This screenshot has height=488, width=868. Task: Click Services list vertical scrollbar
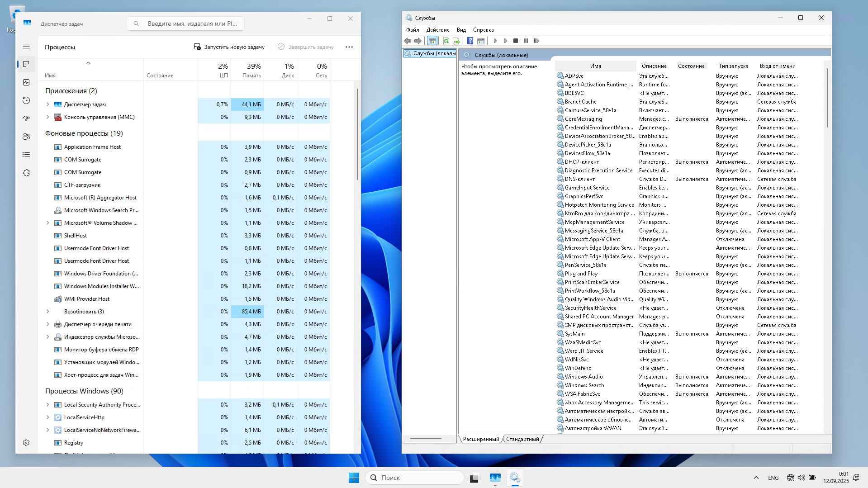click(827, 97)
